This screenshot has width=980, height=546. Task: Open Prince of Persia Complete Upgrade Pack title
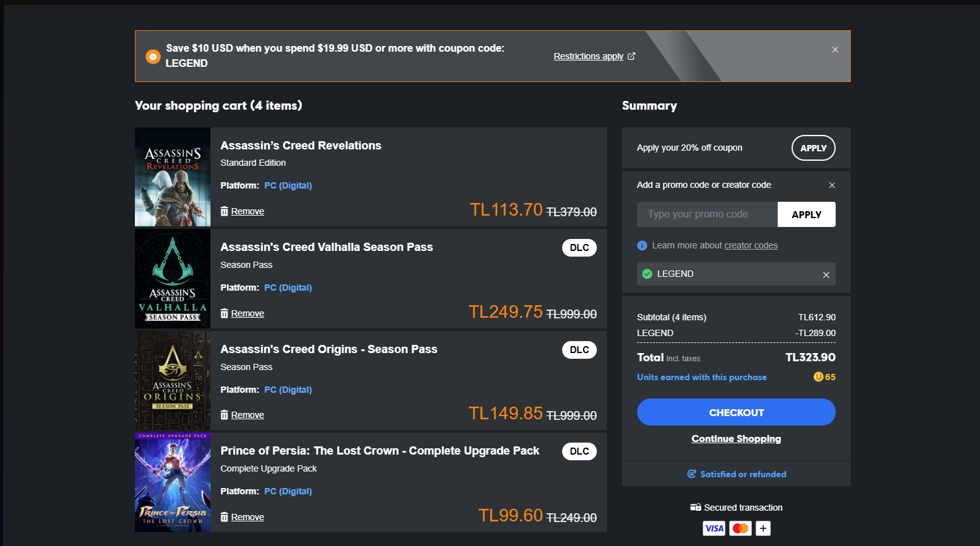point(380,451)
